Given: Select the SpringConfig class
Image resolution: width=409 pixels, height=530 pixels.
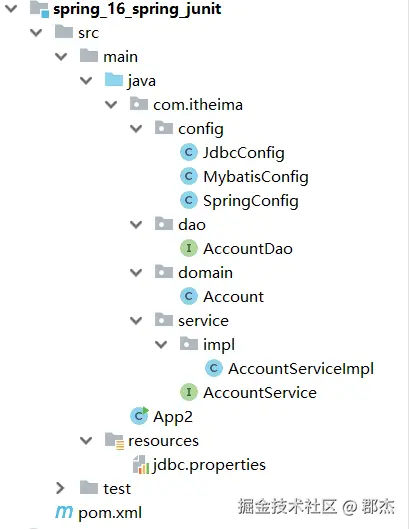Looking at the screenshot, I should coord(250,201).
